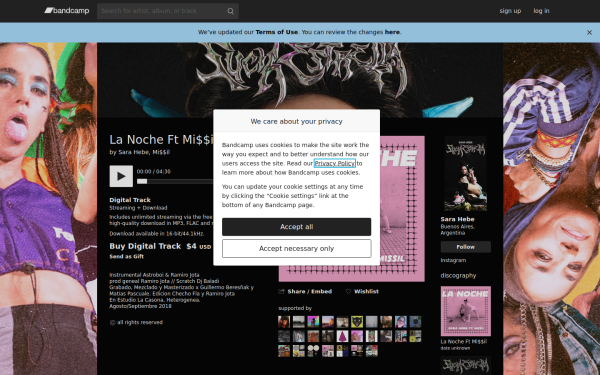Image resolution: width=600 pixels, height=375 pixels.
Task: Click the last supporter avatar in top row
Action: coord(416,322)
